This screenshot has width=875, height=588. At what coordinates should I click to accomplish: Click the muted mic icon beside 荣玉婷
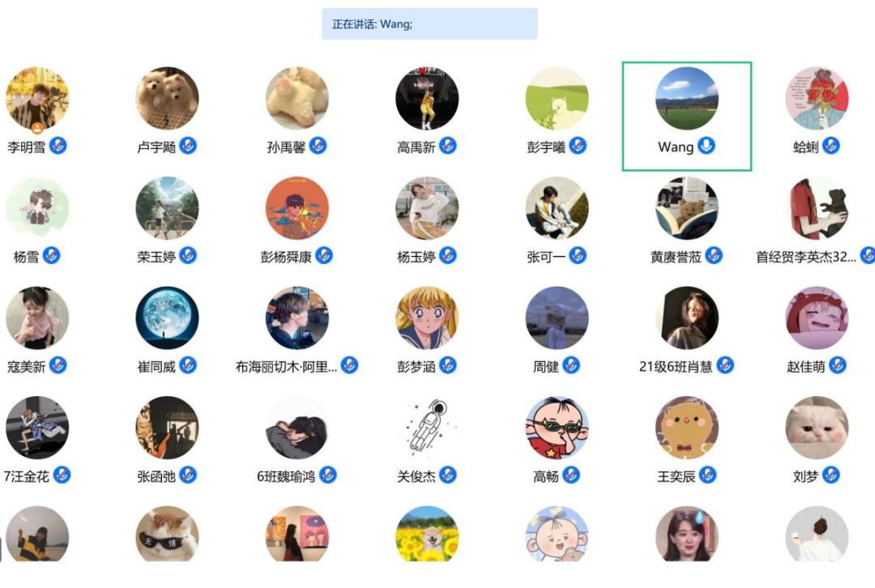188,255
